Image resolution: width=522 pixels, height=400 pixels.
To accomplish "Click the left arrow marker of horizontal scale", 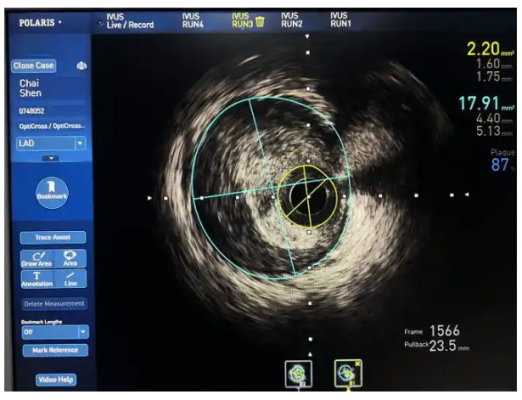I will [150, 198].
